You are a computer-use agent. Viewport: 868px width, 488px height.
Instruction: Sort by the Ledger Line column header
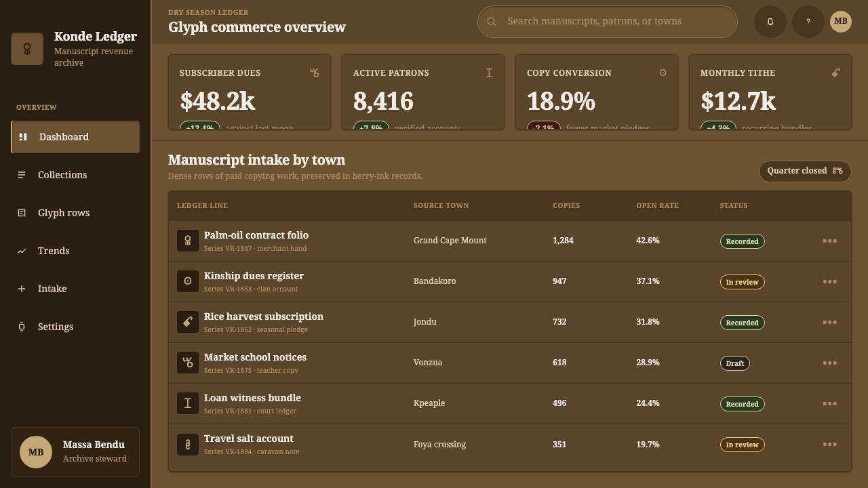pyautogui.click(x=202, y=205)
